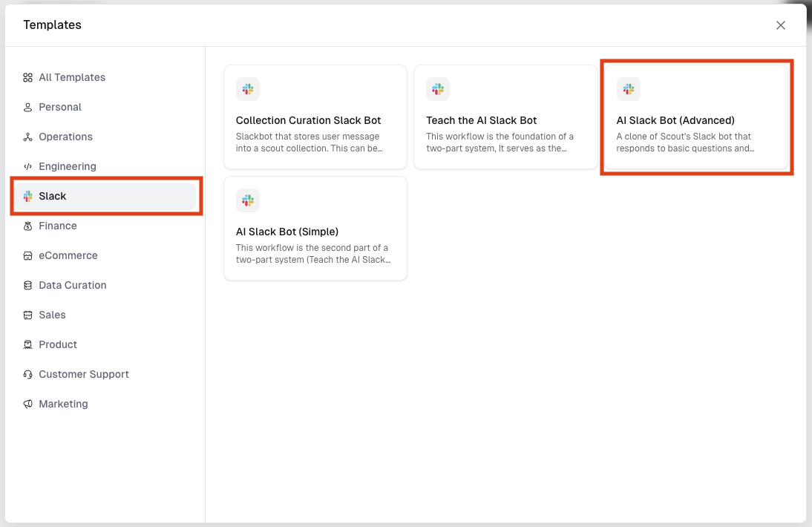Click the Collection Curation Slack Bot title
This screenshot has height=527, width=812.
pyautogui.click(x=308, y=120)
